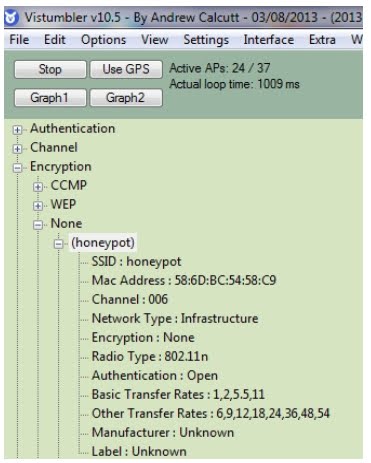Viewport: 371px width, 463px height.
Task: Select the Mac Address entry line
Action: click(184, 280)
